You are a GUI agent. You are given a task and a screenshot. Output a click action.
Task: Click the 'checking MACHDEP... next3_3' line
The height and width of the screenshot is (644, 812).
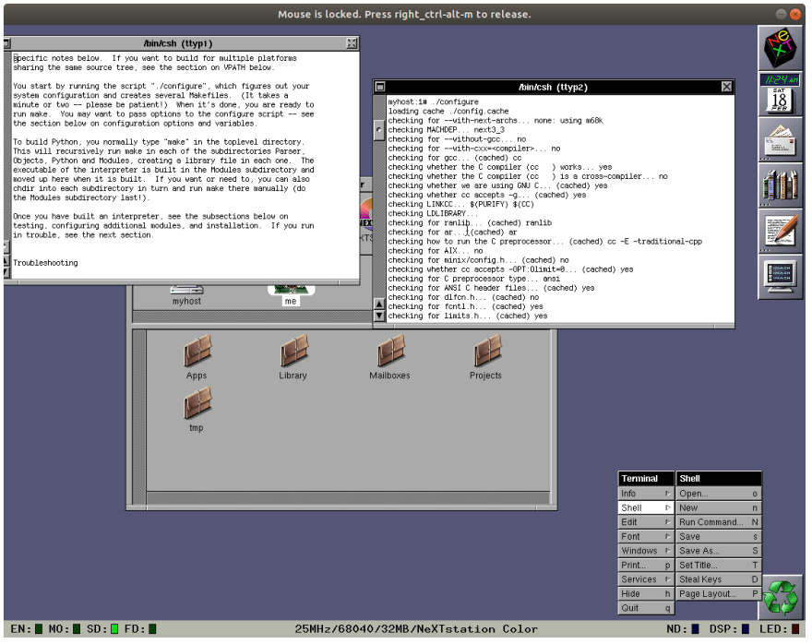click(x=447, y=130)
